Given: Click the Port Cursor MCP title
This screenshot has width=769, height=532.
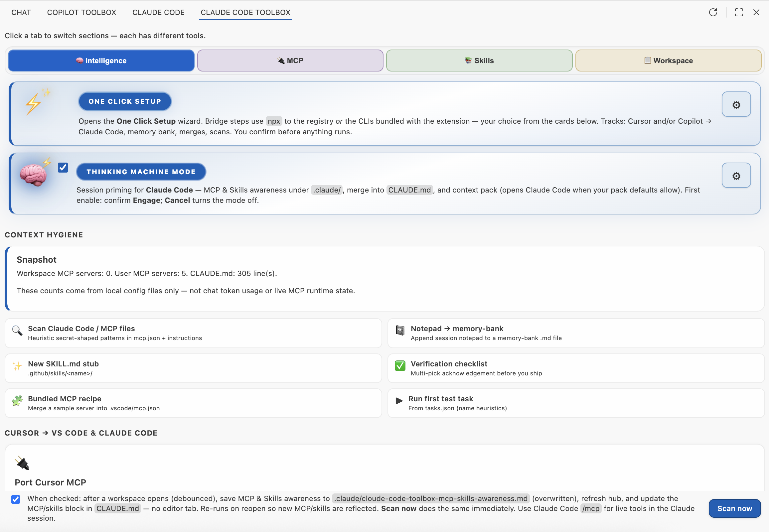Looking at the screenshot, I should coord(50,482).
